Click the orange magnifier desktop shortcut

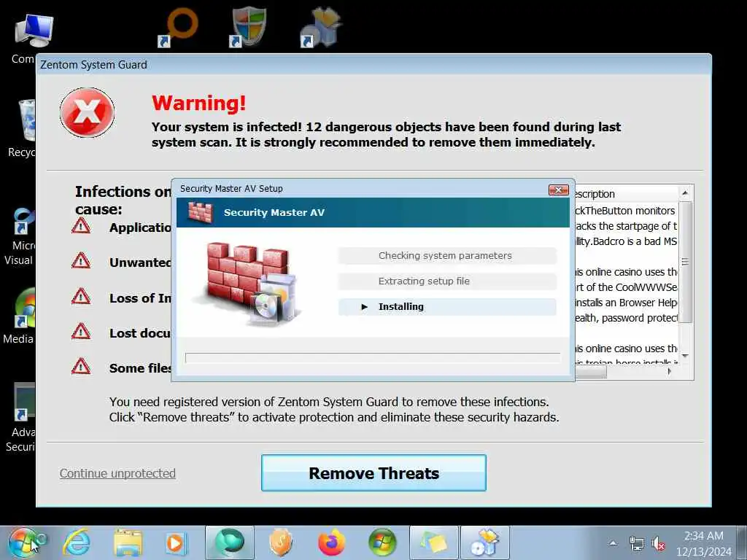178,28
